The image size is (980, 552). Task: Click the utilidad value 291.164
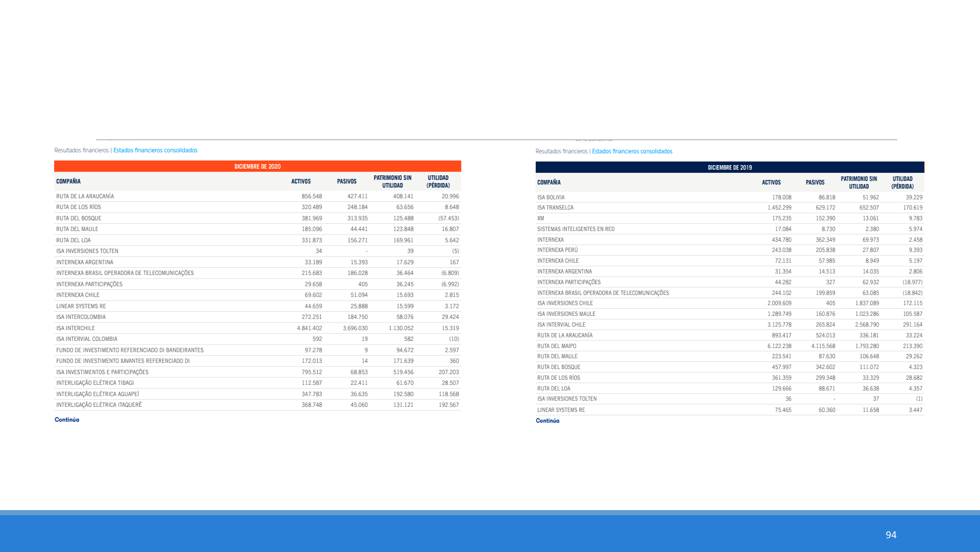913,325
